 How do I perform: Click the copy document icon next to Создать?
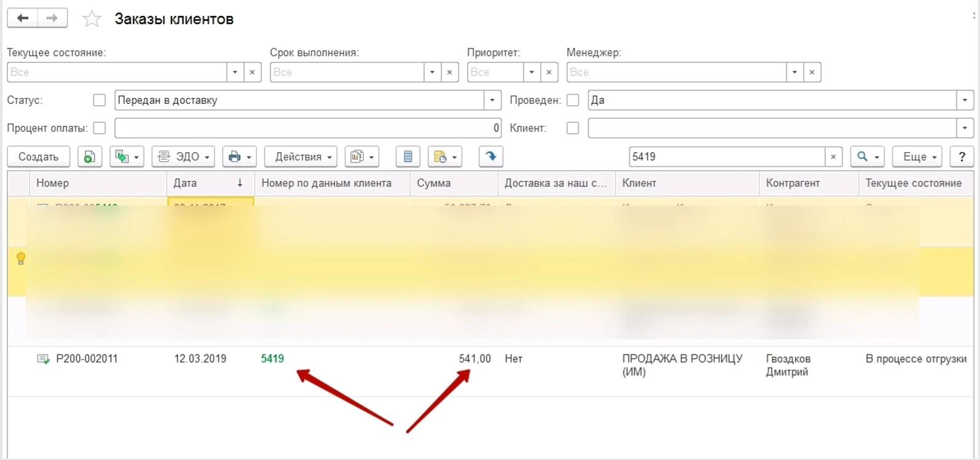[x=90, y=157]
